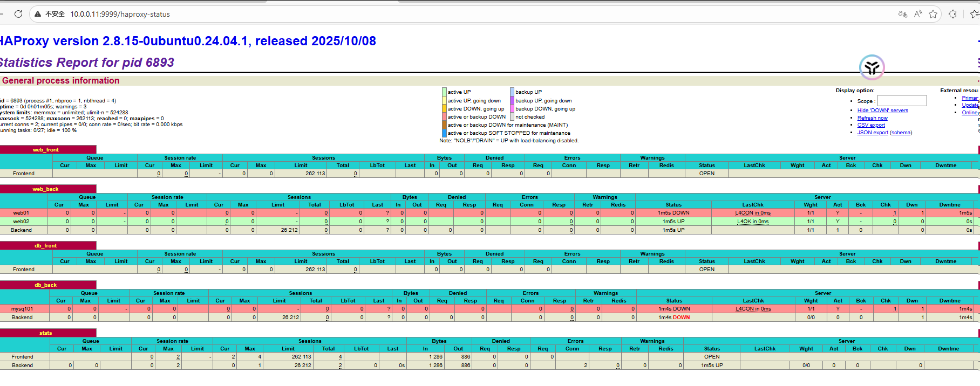Viewport: 980px width, 386px height.
Task: Select the '1 286' bytes-in value of stats Frontend
Action: click(436, 357)
